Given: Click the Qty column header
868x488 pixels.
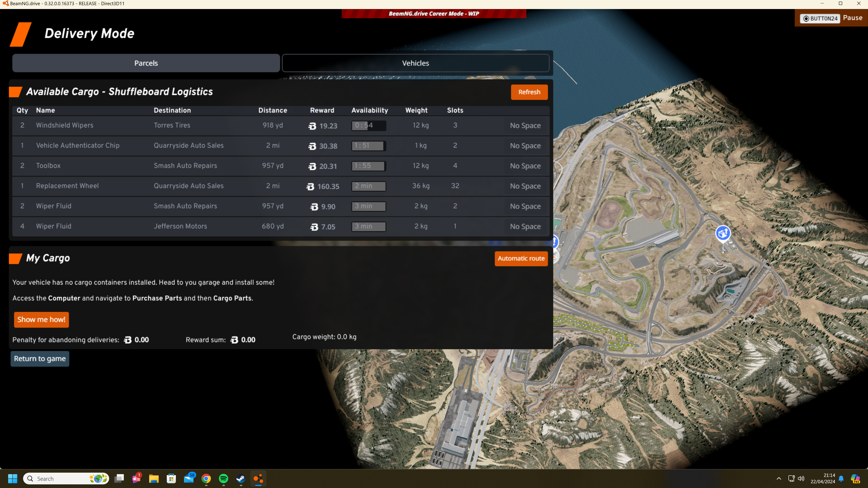Looking at the screenshot, I should pyautogui.click(x=22, y=110).
